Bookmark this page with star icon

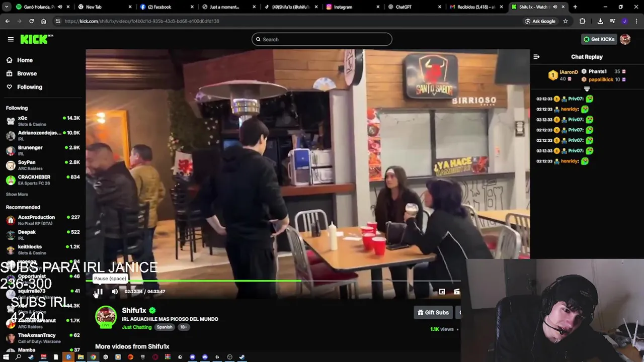point(566,21)
